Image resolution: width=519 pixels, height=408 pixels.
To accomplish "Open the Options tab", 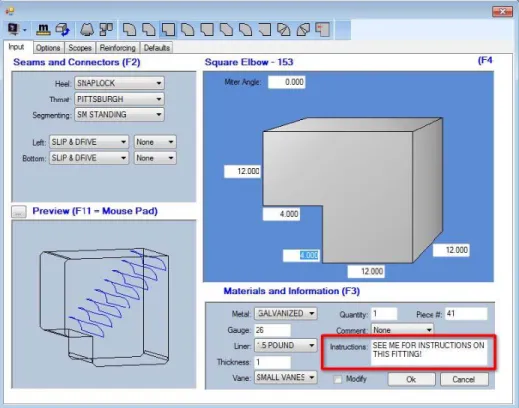I will pos(48,48).
